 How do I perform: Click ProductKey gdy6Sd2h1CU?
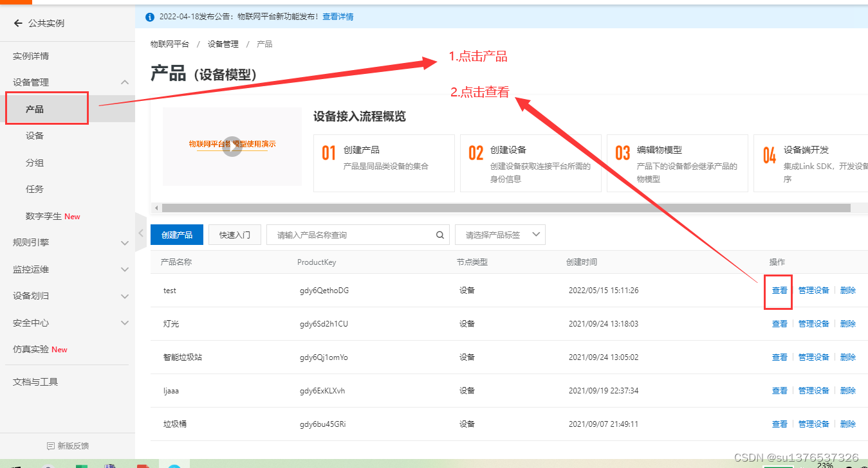click(324, 324)
